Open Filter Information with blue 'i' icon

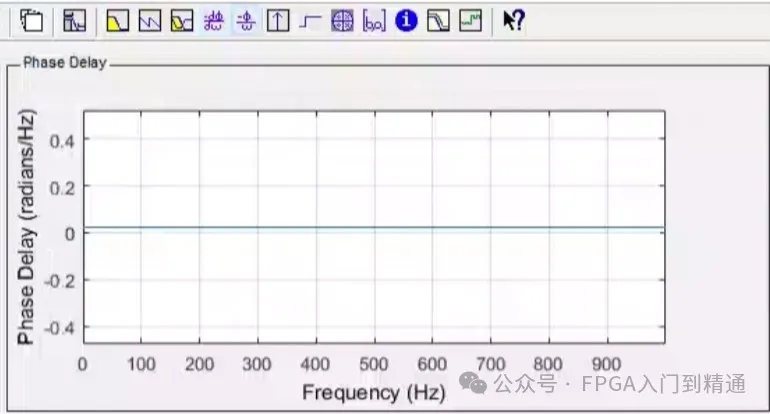(x=405, y=20)
